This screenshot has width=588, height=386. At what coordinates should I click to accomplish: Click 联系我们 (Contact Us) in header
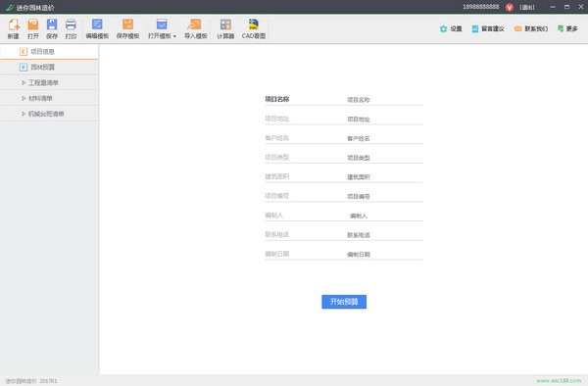tap(531, 28)
